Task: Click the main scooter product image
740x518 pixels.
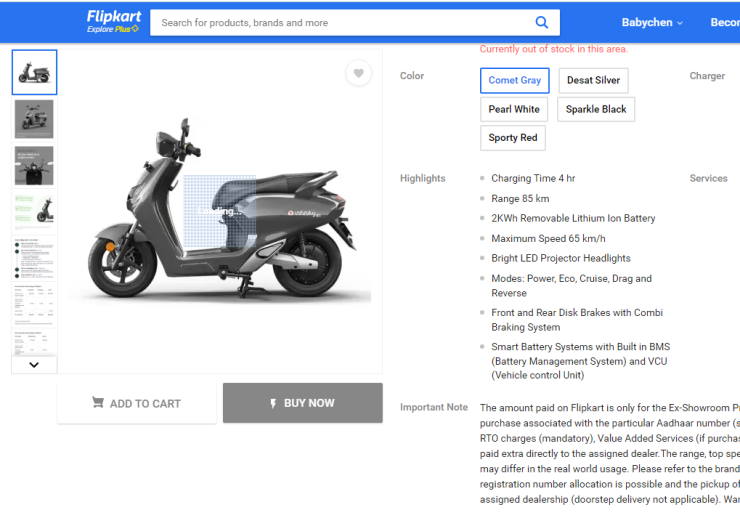Action: 222,210
